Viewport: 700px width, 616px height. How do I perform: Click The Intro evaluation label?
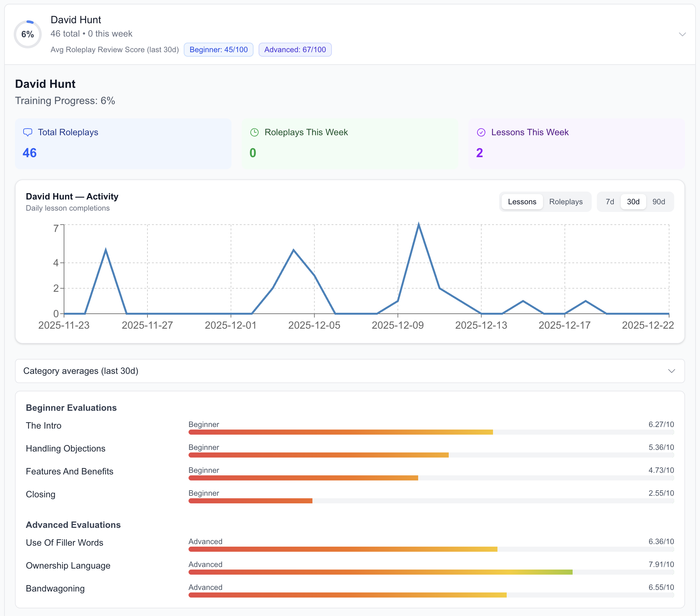click(43, 425)
